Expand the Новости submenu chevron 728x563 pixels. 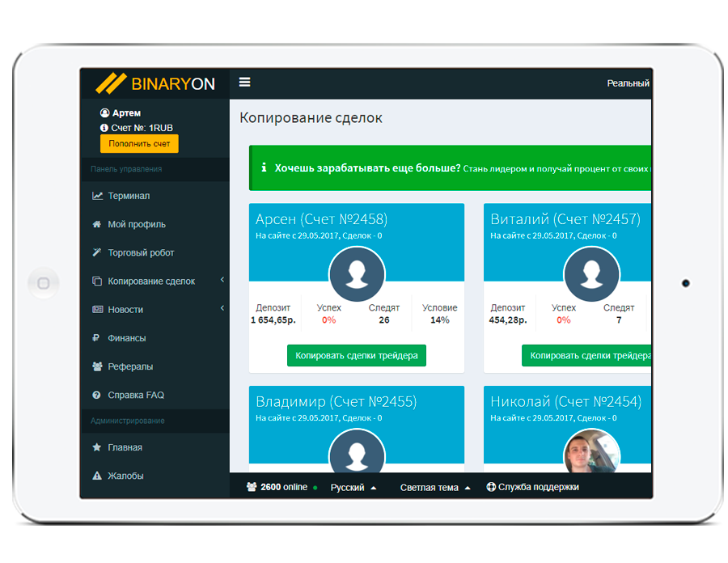pyautogui.click(x=222, y=309)
